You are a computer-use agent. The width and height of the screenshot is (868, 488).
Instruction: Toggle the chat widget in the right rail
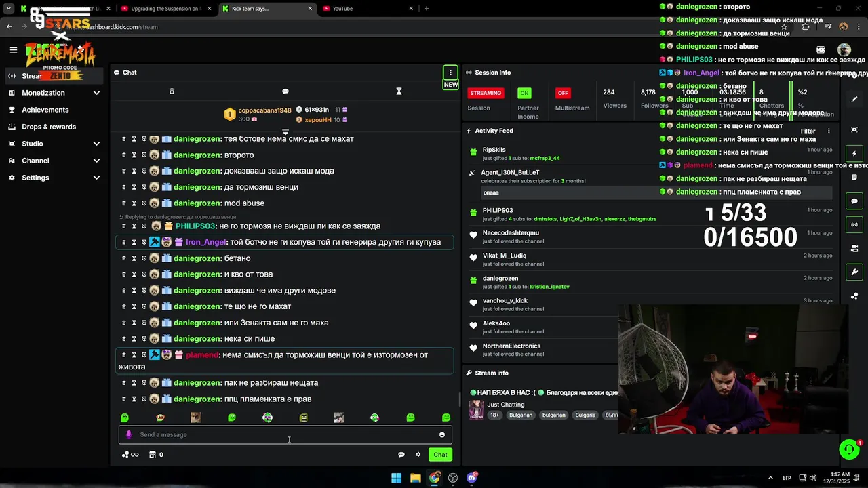tap(854, 201)
